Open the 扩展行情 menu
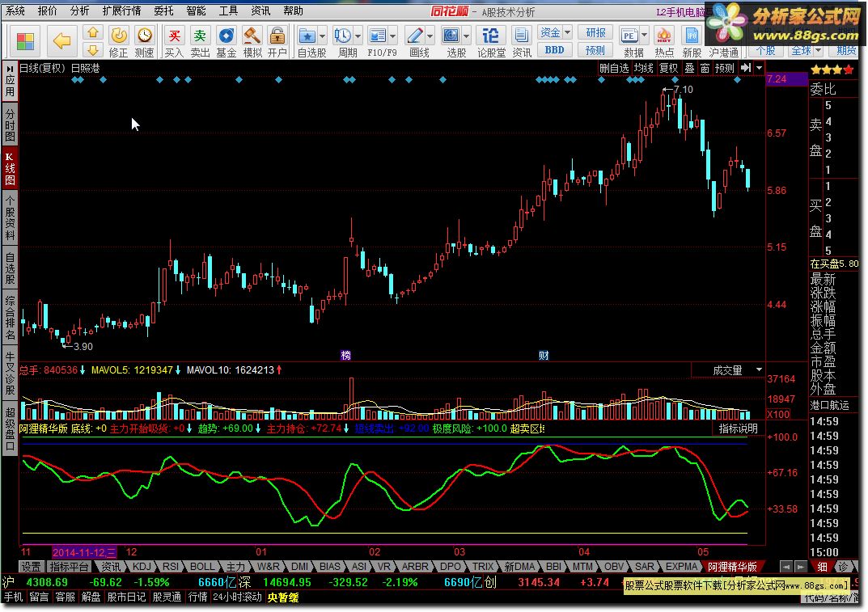This screenshot has height=612, width=868. pos(121,11)
